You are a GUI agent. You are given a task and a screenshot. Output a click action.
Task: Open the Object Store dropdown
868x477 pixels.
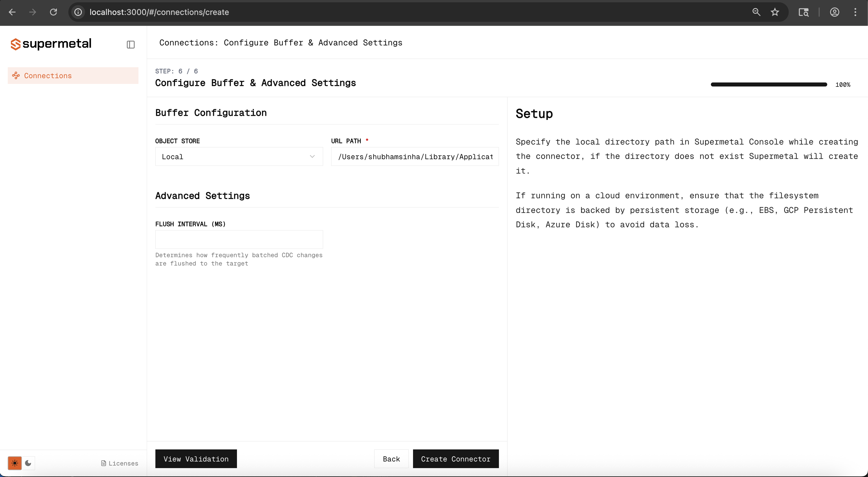click(x=239, y=156)
